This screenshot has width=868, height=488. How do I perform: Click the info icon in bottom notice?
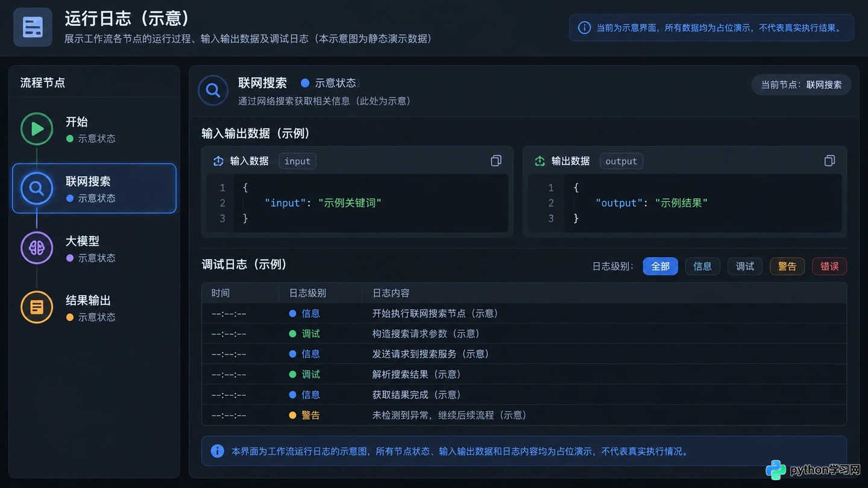tap(217, 451)
